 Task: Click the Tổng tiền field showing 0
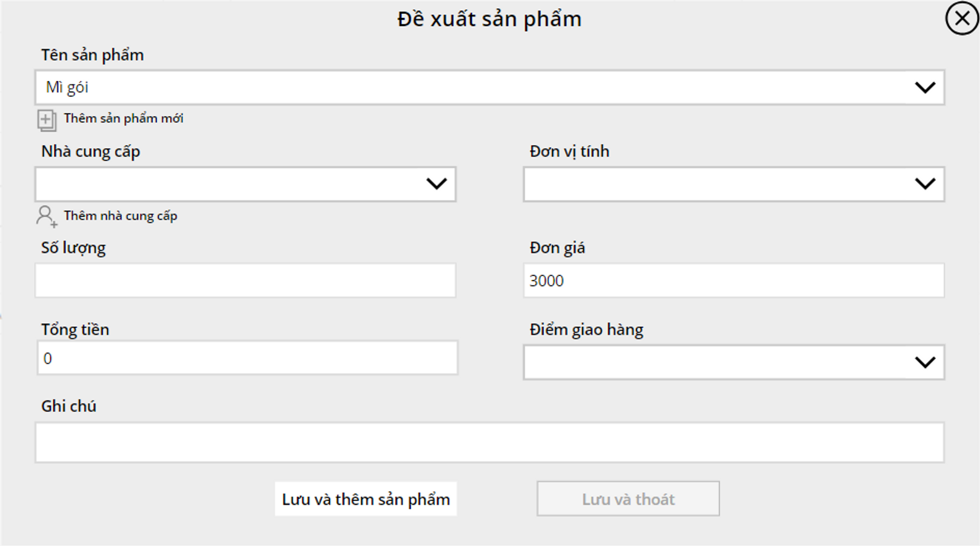point(247,358)
